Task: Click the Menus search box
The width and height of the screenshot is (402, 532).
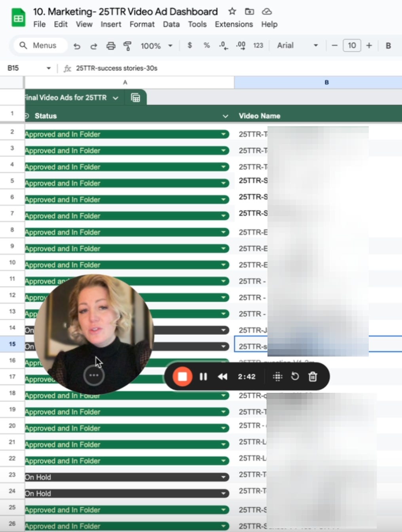Action: pos(40,46)
